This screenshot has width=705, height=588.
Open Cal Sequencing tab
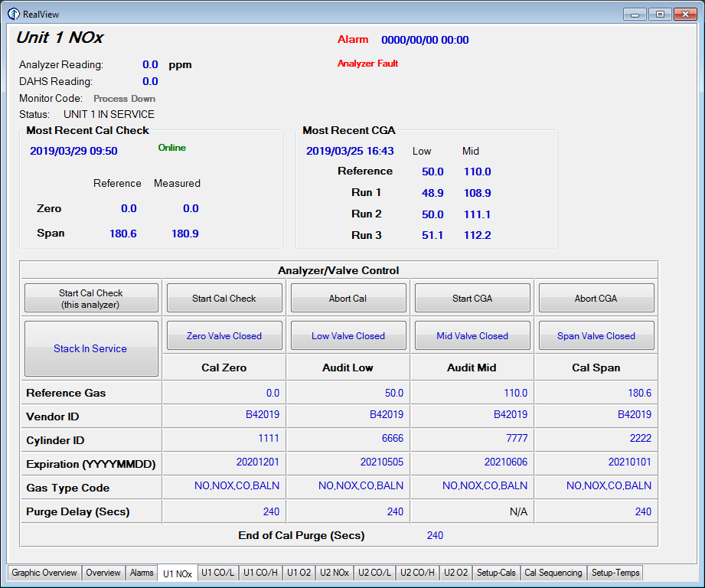(553, 573)
